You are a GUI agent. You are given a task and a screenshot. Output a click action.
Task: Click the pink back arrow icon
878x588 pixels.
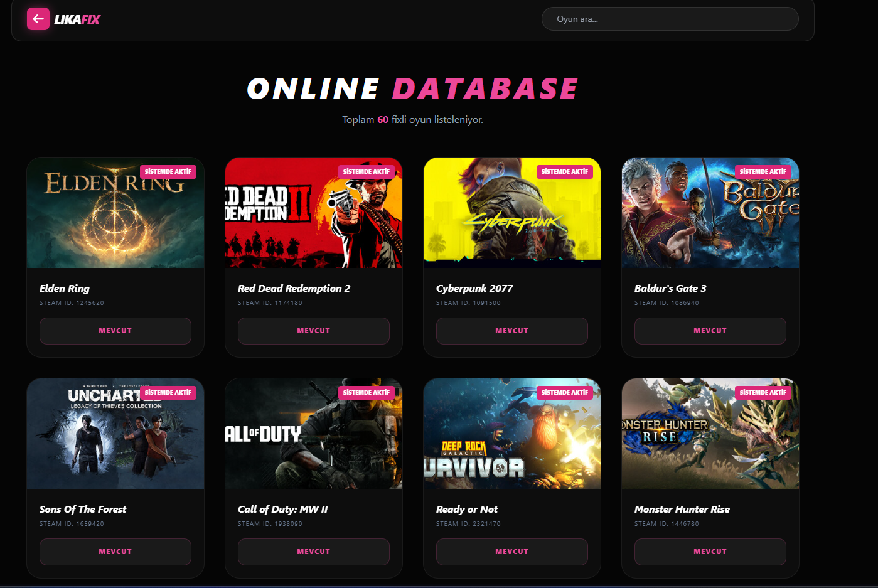pyautogui.click(x=38, y=19)
